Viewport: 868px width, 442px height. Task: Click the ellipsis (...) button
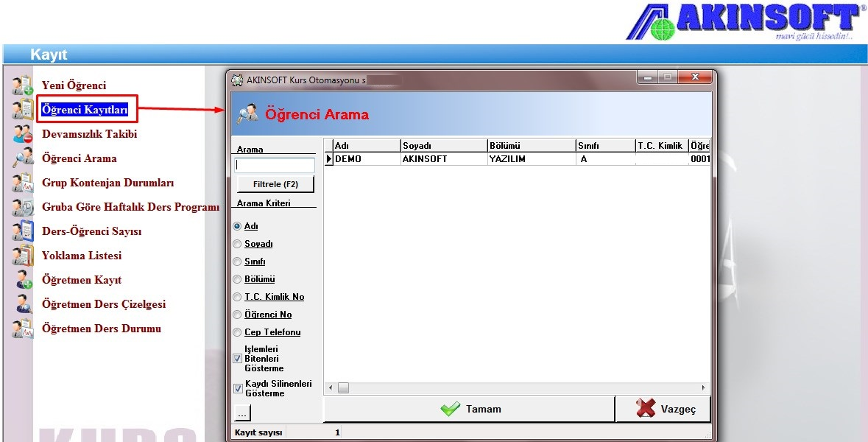tap(242, 413)
